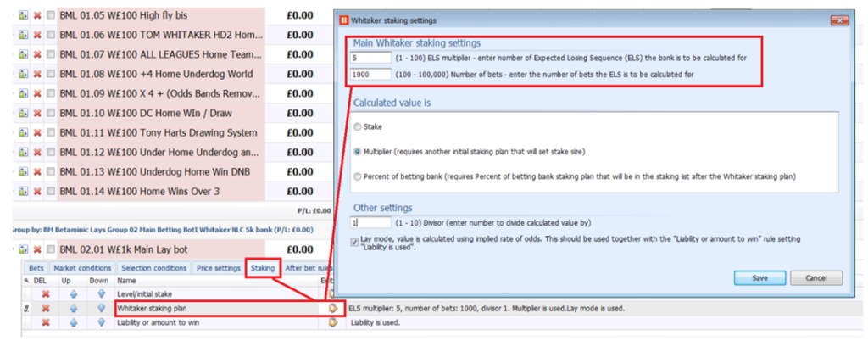Click the ELS multiplier input field
Screen dimensions: 868x341
[x=370, y=58]
